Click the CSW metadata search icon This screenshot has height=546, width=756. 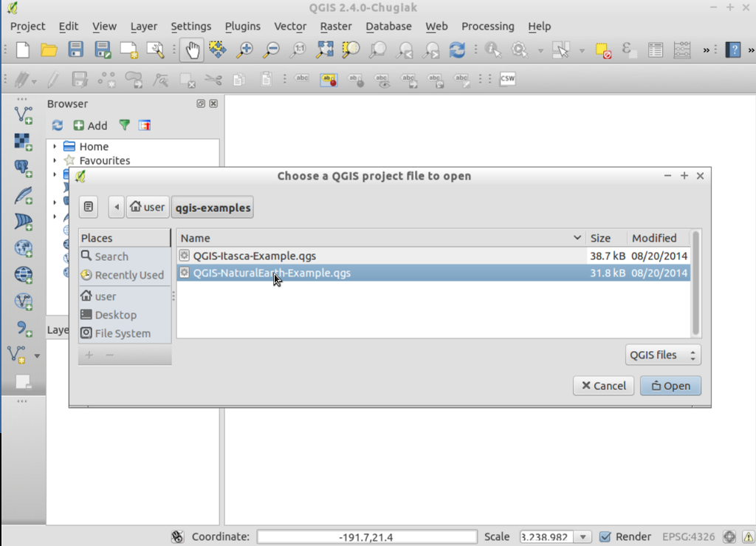click(507, 78)
